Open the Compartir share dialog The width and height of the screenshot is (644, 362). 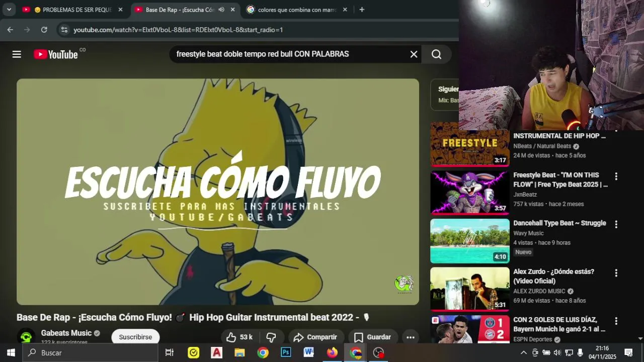[x=315, y=337]
